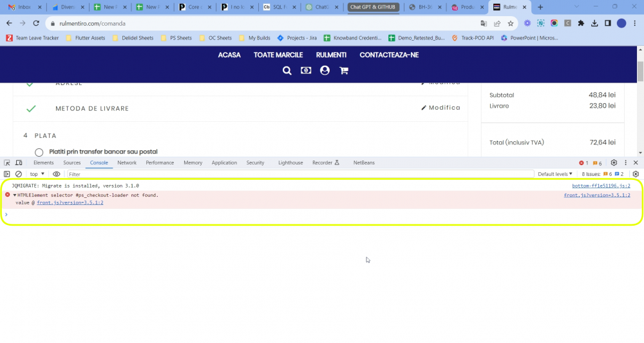
Task: Click the orange warnings count badge
Action: pyautogui.click(x=597, y=163)
